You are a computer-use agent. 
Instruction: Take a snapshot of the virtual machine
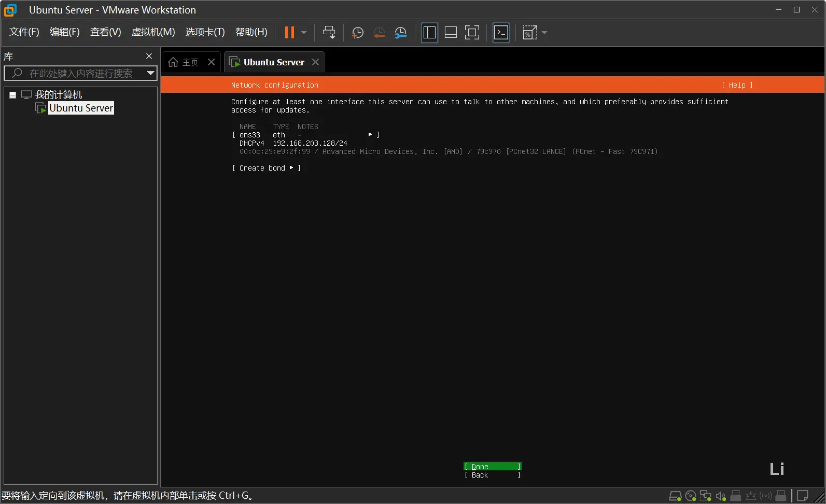357,33
